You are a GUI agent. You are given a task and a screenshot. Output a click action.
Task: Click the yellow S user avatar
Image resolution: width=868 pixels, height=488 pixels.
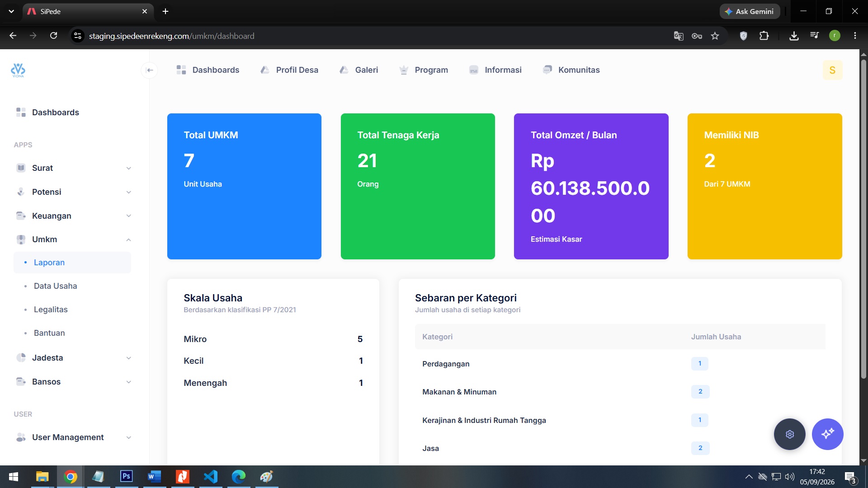pyautogui.click(x=832, y=70)
